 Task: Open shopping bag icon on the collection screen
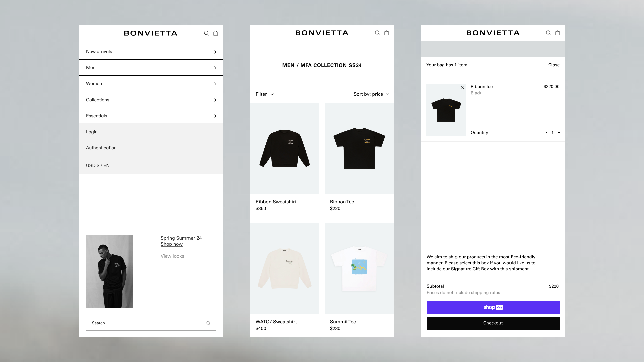387,33
